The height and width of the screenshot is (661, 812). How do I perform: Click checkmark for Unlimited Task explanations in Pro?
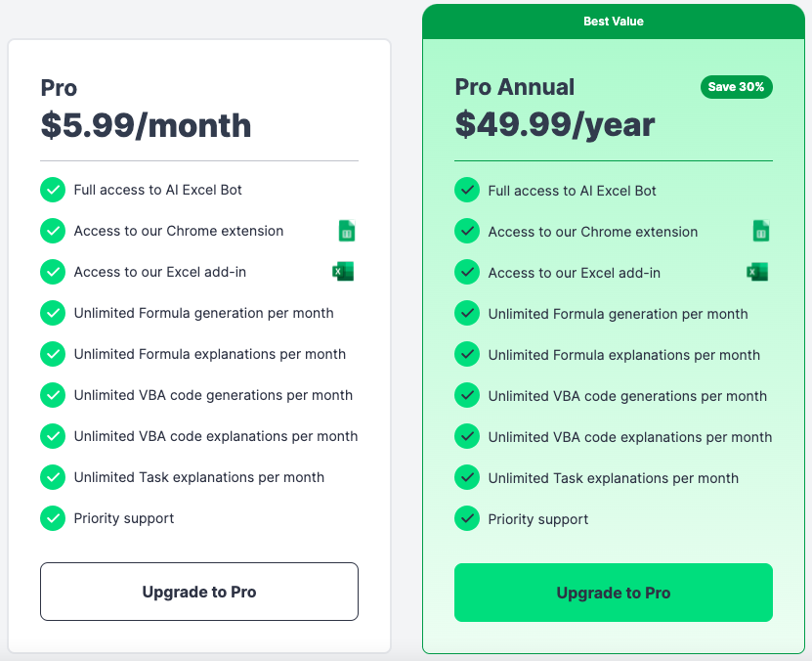[x=53, y=477]
